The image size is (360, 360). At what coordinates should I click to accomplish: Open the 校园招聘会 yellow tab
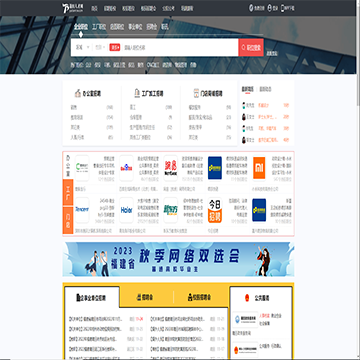pyautogui.click(x=201, y=297)
